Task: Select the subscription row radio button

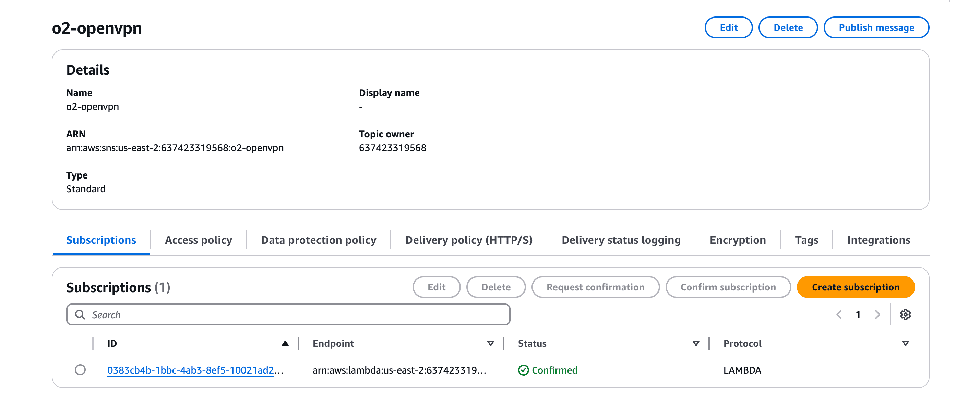Action: click(x=80, y=370)
